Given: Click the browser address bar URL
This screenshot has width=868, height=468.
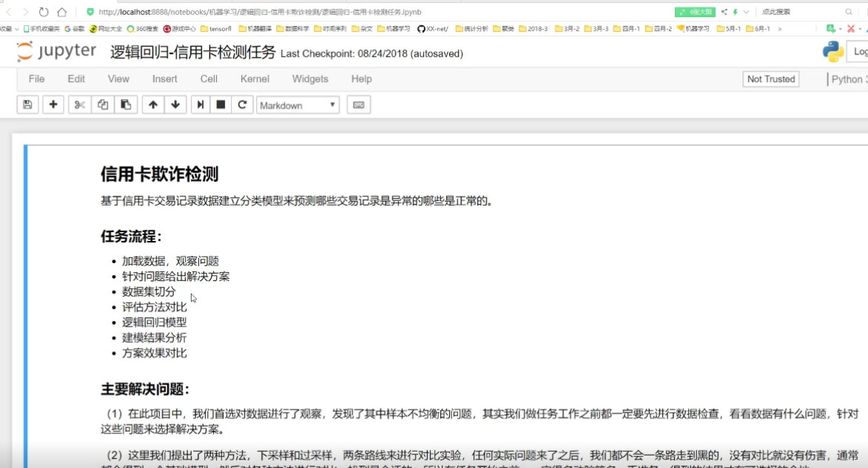Looking at the screenshot, I should [x=259, y=12].
